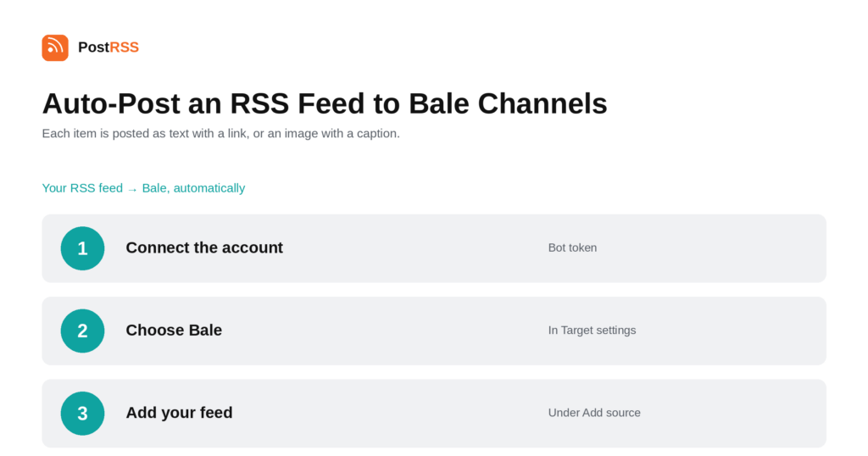Click the arrow symbol in the teal tagline
The height and width of the screenshot is (456, 868).
coord(132,189)
